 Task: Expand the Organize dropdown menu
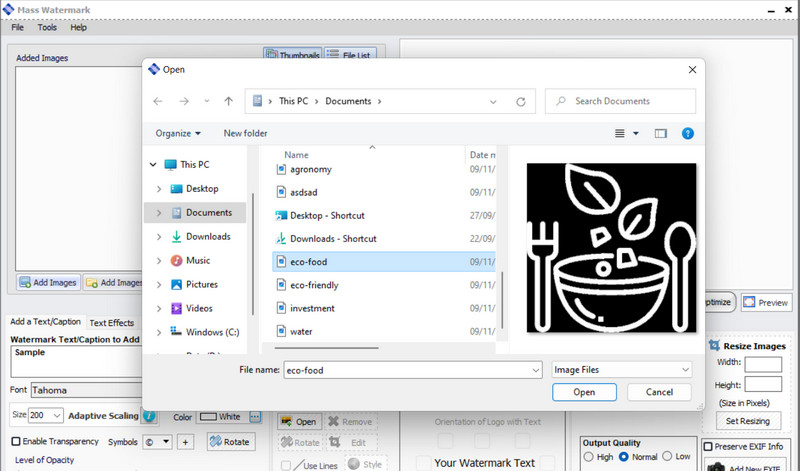tap(178, 133)
